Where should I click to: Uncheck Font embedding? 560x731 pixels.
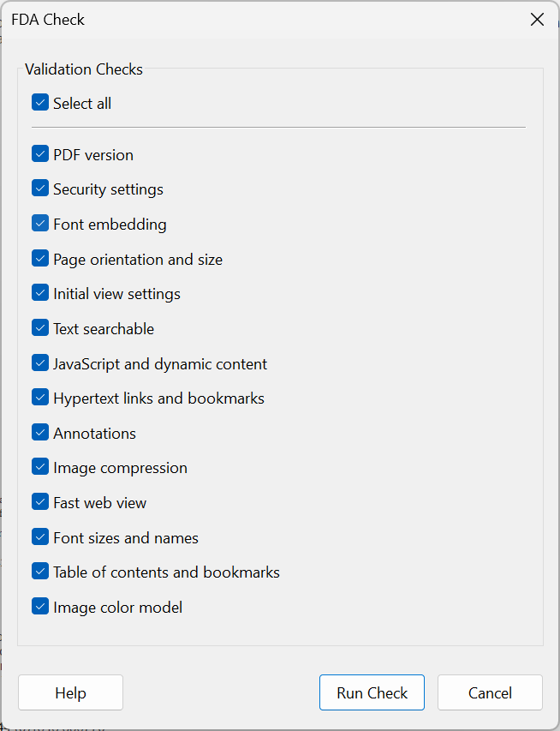click(39, 224)
